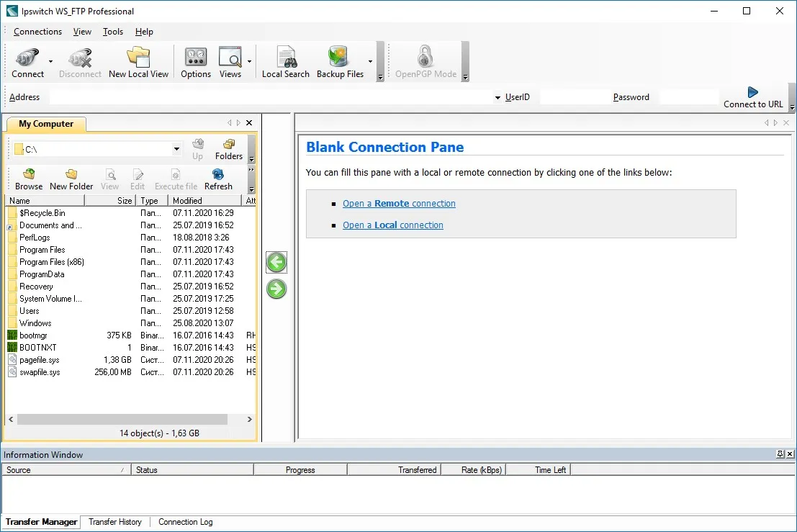Screen dimensions: 797x532
Task: Create a New Folder in local pane
Action: pyautogui.click(x=71, y=180)
